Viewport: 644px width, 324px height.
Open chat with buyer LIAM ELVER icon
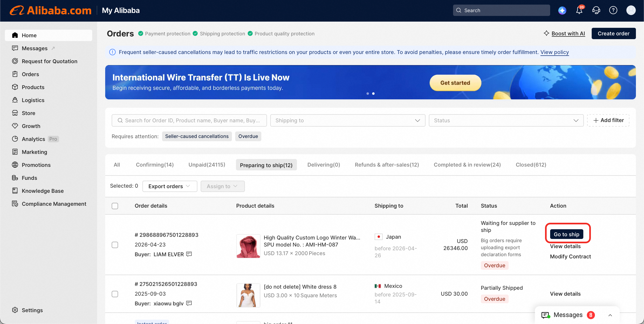[189, 254]
